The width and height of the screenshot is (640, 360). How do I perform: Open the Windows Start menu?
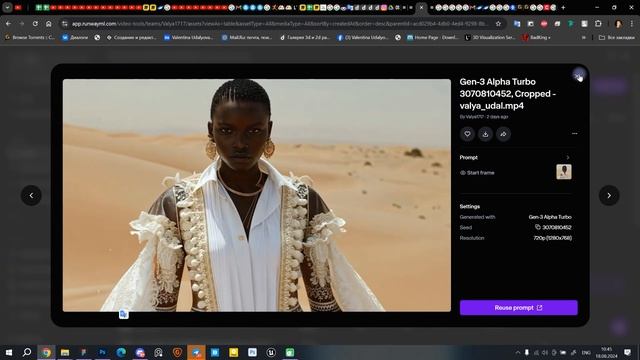coord(9,352)
